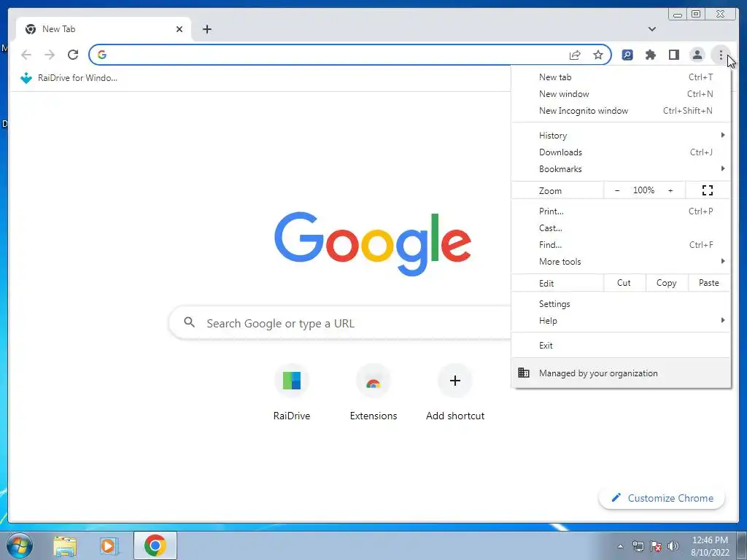Bookmark this tab with the star icon
Viewport: 747px width, 560px height.
(598, 55)
